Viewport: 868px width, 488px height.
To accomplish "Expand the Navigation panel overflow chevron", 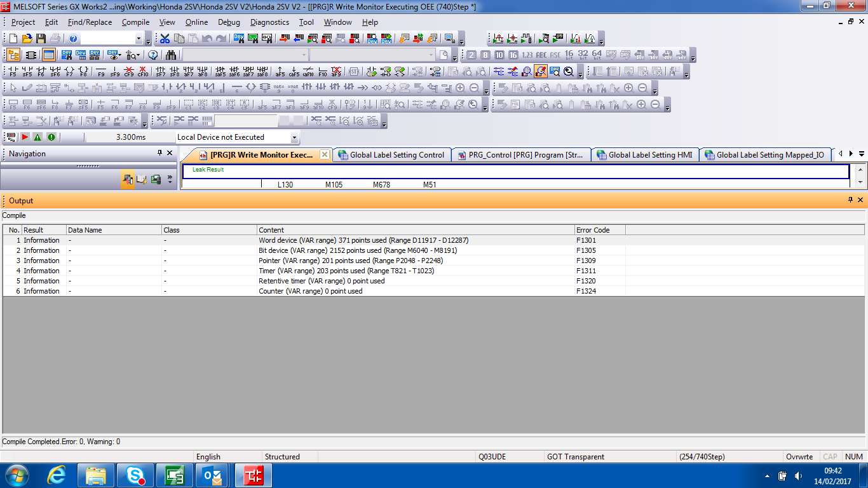I will click(x=170, y=180).
